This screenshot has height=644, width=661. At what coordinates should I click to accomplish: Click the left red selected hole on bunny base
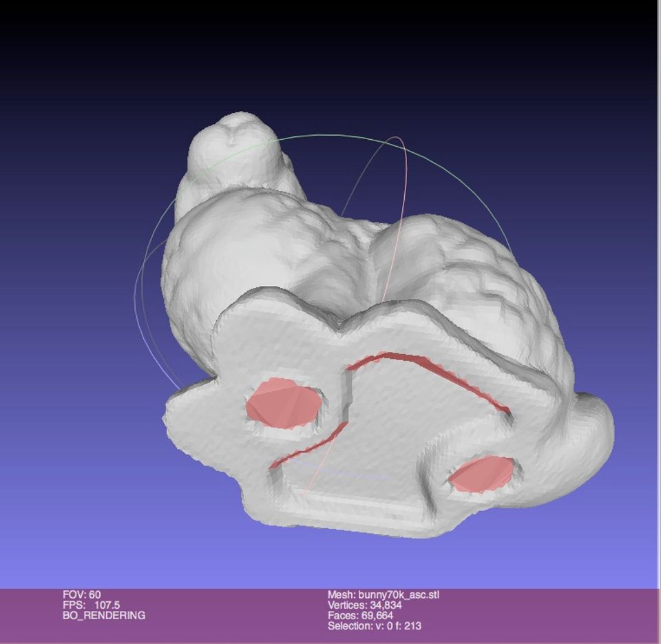(x=284, y=404)
